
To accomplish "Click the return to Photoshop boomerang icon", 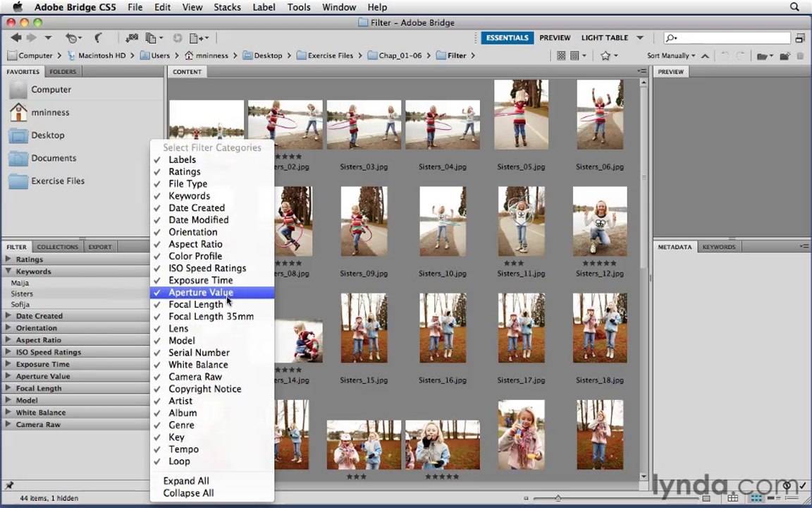I will coord(98,38).
